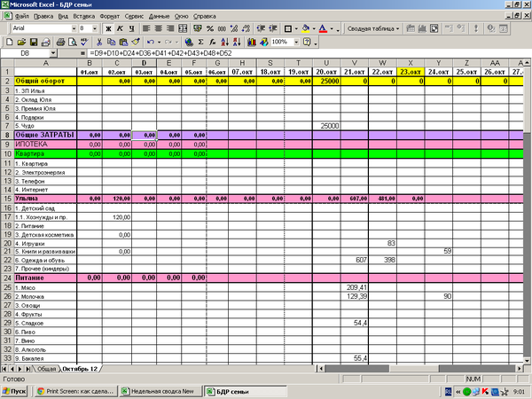Viewport: 532px width, 399px height.
Task: Click the yellow fill color button
Action: pos(305,28)
